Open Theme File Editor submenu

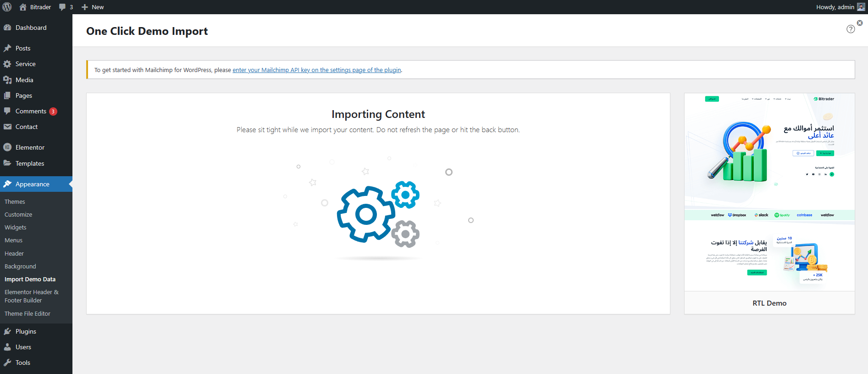[x=28, y=313]
